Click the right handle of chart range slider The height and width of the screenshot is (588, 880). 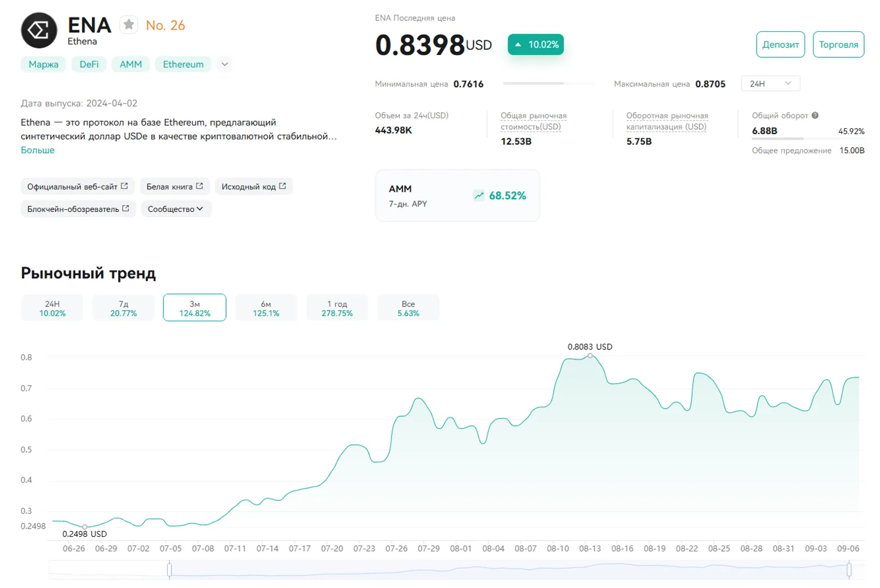[x=849, y=569]
